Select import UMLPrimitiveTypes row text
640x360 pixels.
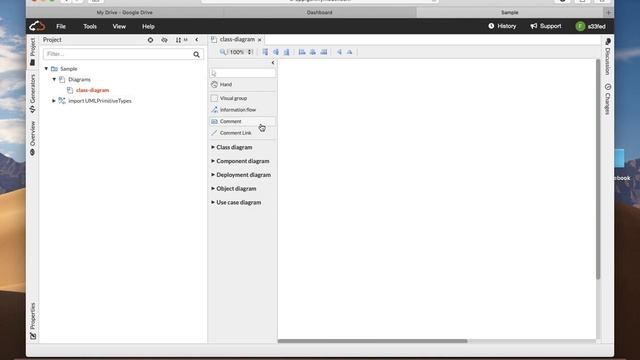(x=100, y=101)
